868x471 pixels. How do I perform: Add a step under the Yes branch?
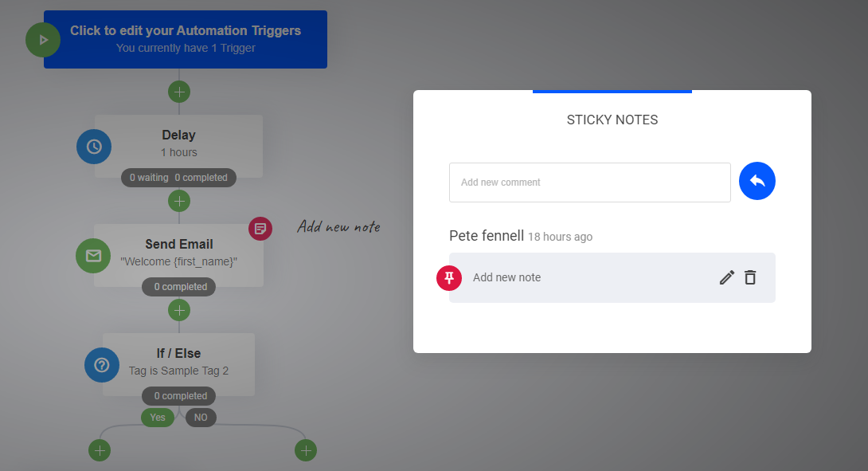(100, 450)
